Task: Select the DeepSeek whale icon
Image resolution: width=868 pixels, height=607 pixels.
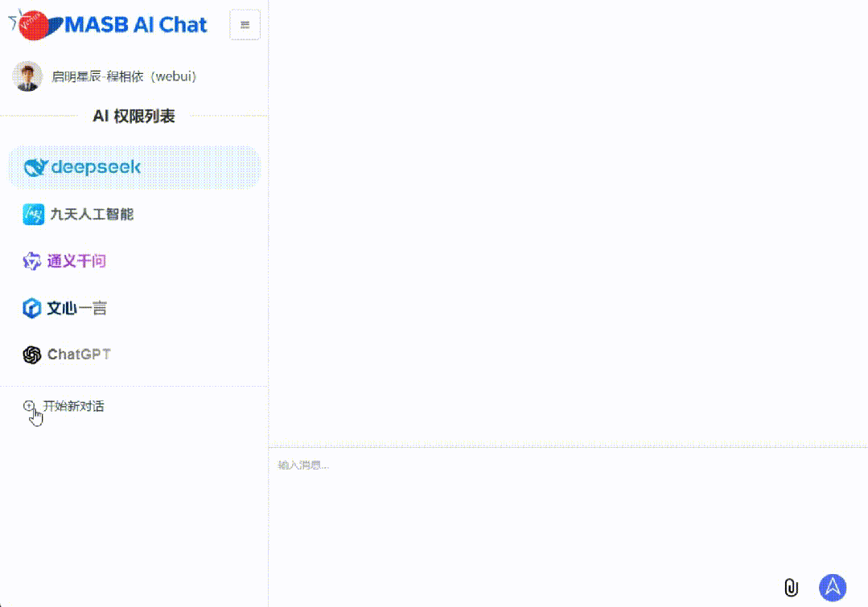Action: (x=33, y=167)
